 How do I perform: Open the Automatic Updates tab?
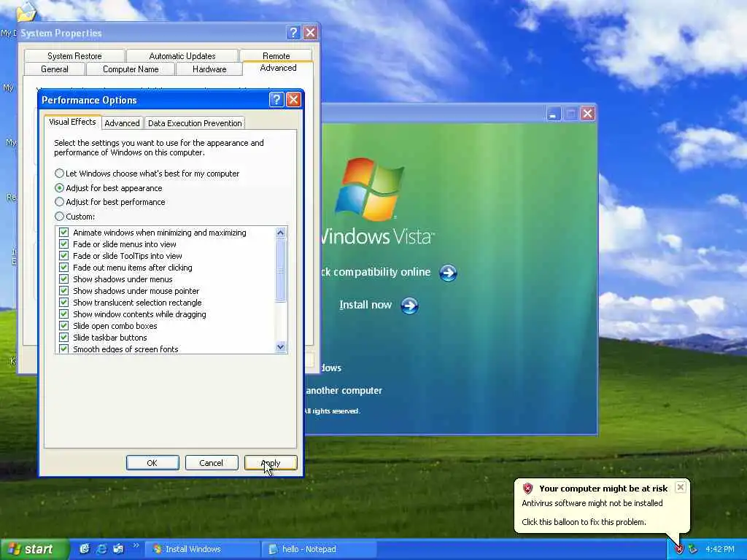tap(182, 56)
